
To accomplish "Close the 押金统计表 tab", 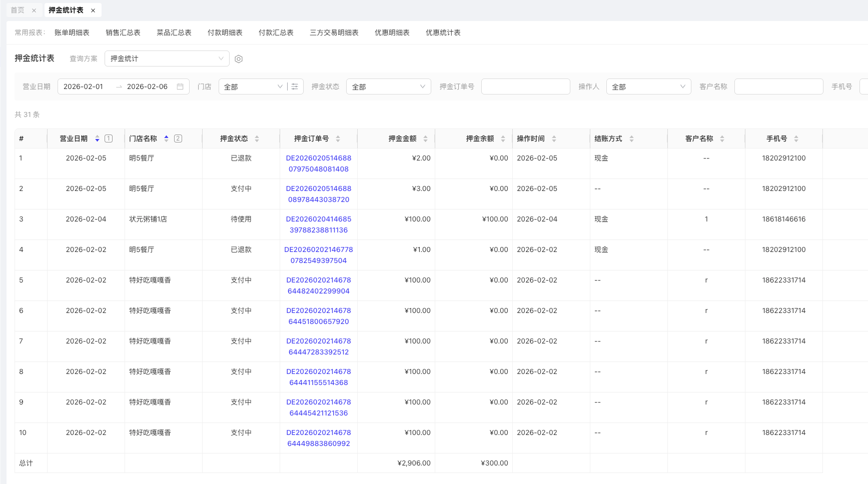I will [x=93, y=10].
